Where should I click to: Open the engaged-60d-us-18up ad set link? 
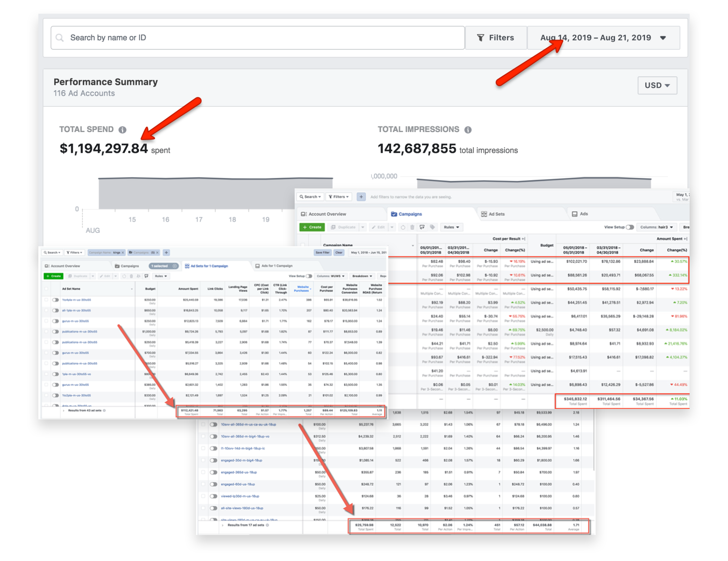coord(238,485)
